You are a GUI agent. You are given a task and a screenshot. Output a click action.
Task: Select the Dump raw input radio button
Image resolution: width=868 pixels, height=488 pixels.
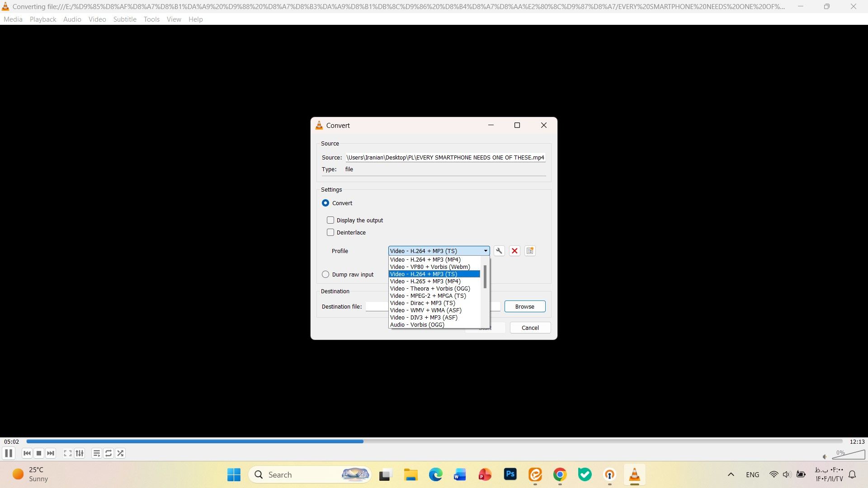(325, 274)
